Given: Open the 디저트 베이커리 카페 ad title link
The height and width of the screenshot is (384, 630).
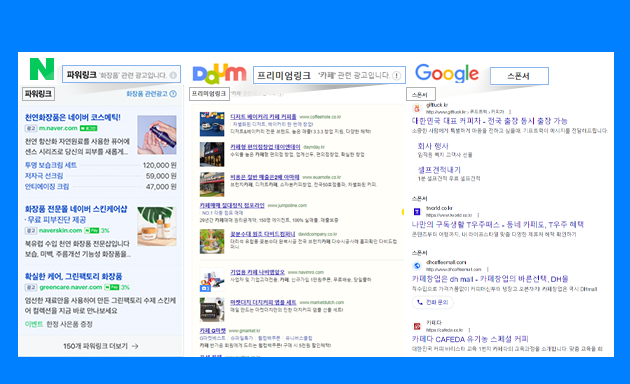Looking at the screenshot, I should coord(263,117).
